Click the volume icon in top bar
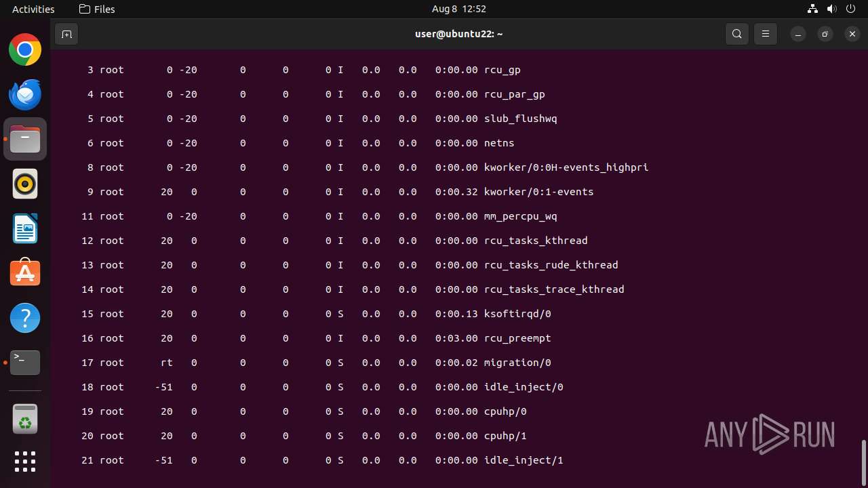This screenshot has width=868, height=488. click(x=832, y=9)
